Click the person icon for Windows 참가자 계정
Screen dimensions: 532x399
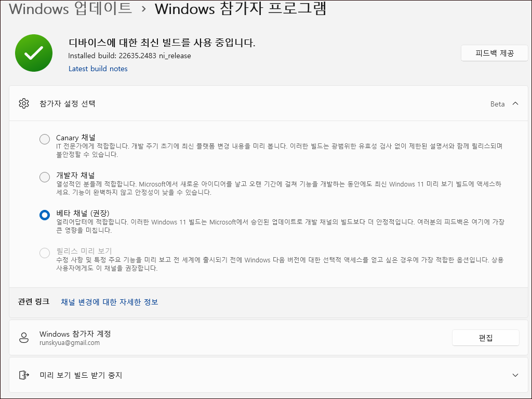tap(24, 337)
